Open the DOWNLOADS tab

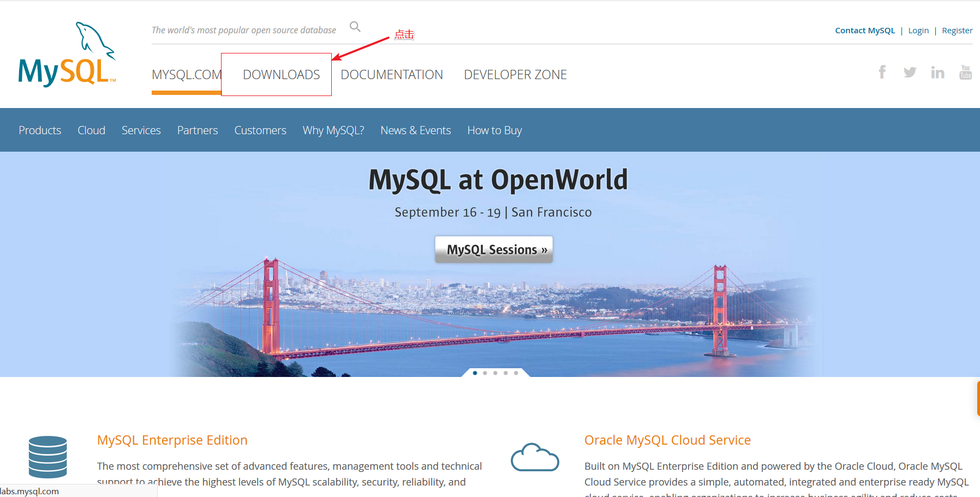click(x=282, y=75)
